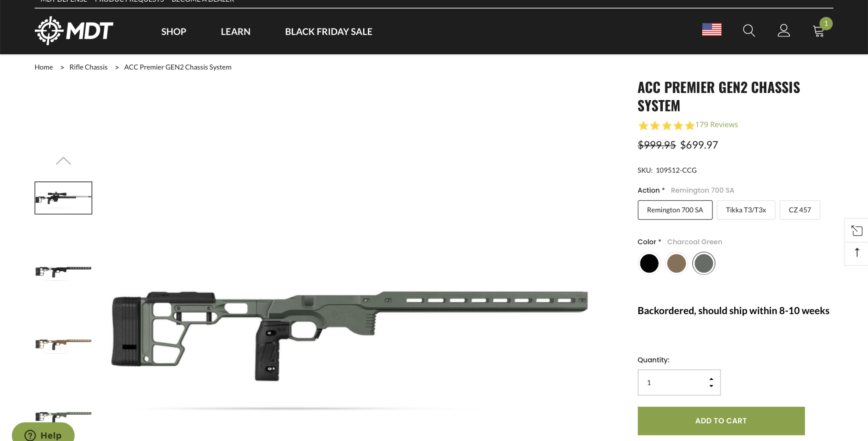Open the LEARN menu
Screen dimensions: 868x441
tap(235, 32)
